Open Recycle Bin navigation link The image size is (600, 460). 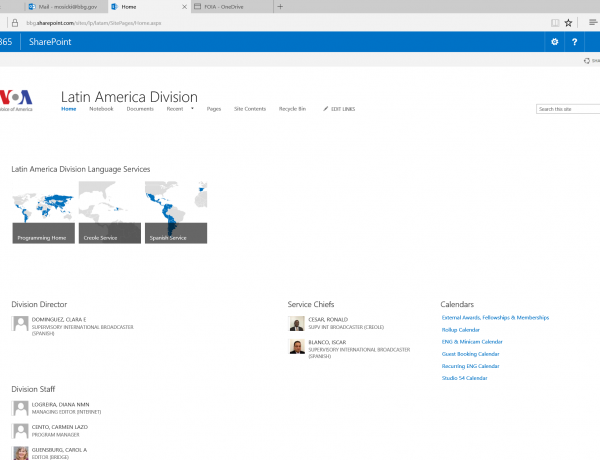[292, 109]
